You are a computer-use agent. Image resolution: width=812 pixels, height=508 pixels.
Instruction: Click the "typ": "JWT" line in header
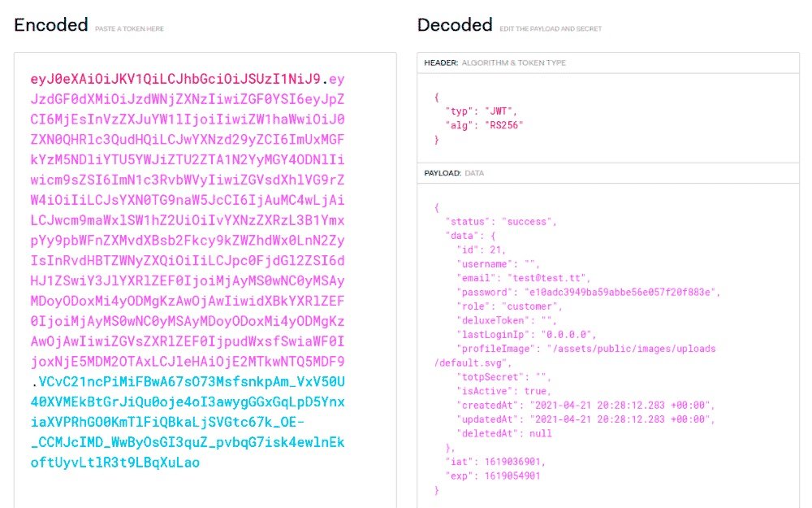481,111
